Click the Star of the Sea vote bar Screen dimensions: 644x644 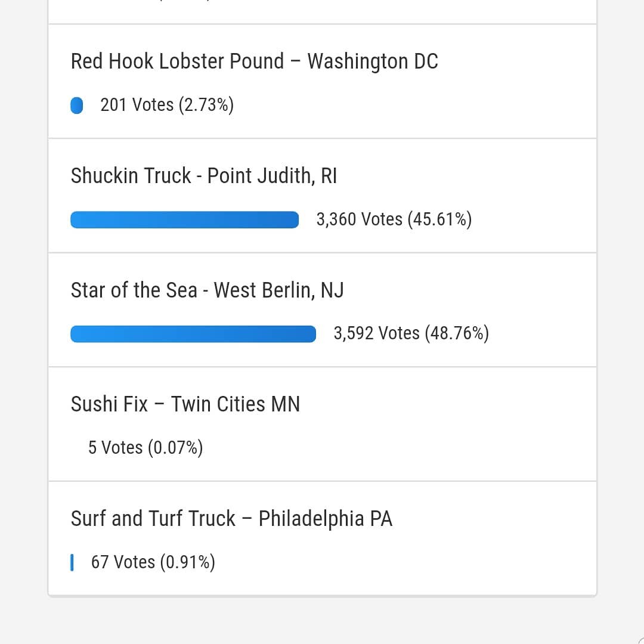click(193, 334)
